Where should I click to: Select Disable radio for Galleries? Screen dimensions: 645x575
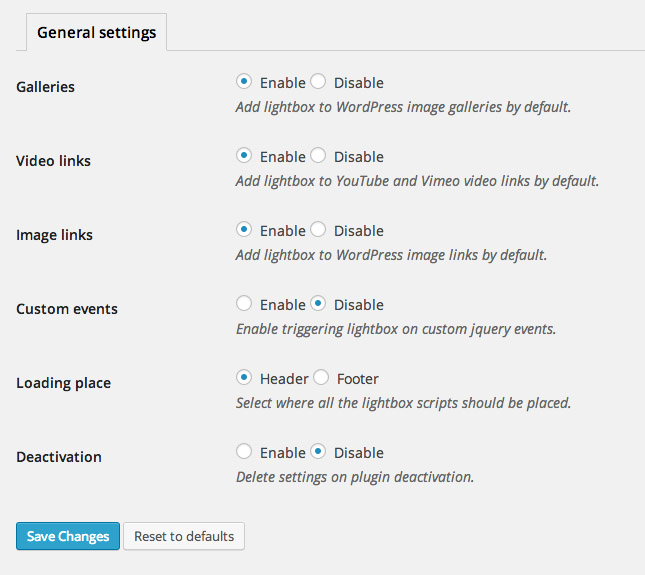[x=318, y=81]
